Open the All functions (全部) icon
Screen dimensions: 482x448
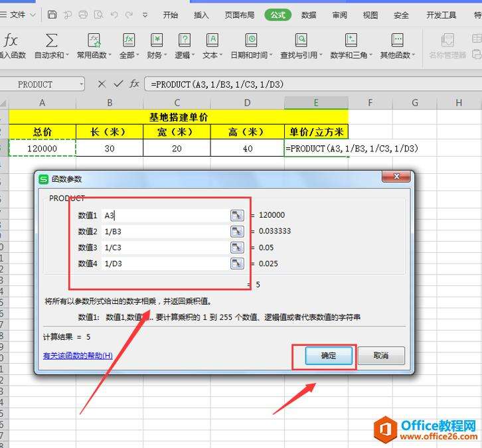[129, 40]
